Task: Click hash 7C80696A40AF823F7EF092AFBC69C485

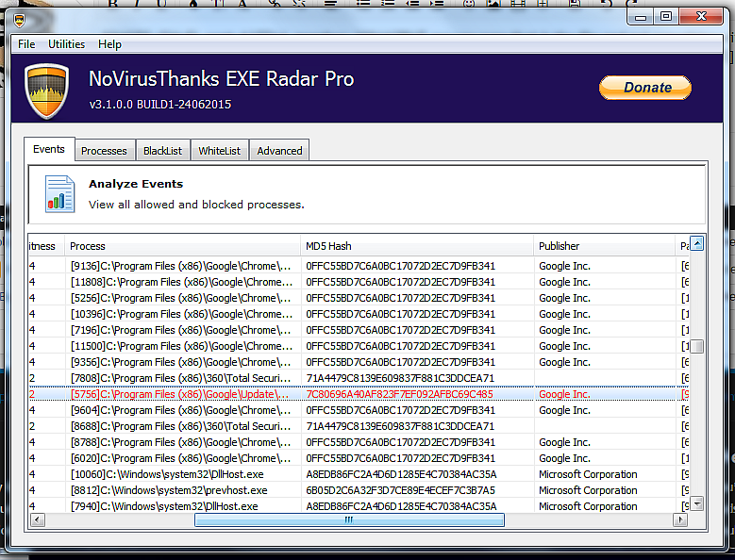Action: coord(399,394)
